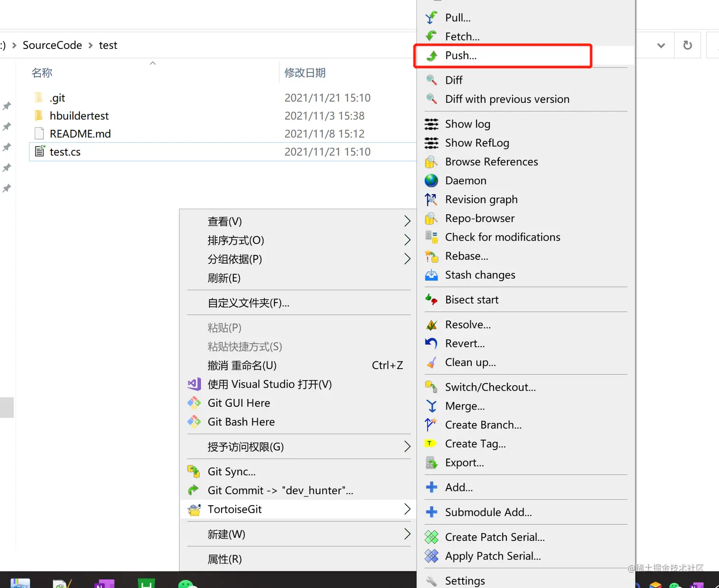719x588 pixels.
Task: Click the Pull icon in TortoiseGit submenu
Action: tap(431, 18)
